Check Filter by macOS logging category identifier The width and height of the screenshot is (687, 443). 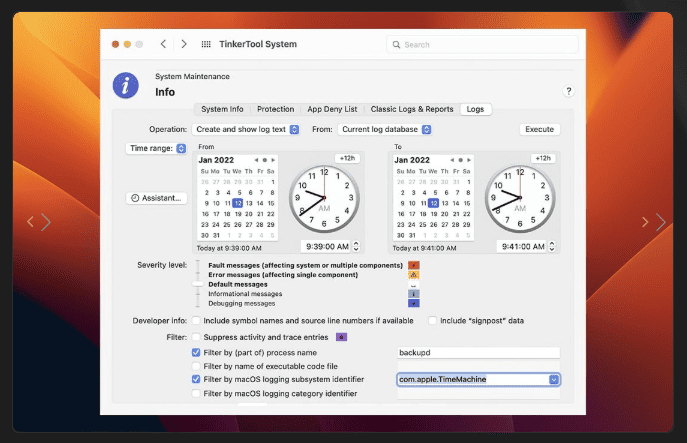coord(196,393)
